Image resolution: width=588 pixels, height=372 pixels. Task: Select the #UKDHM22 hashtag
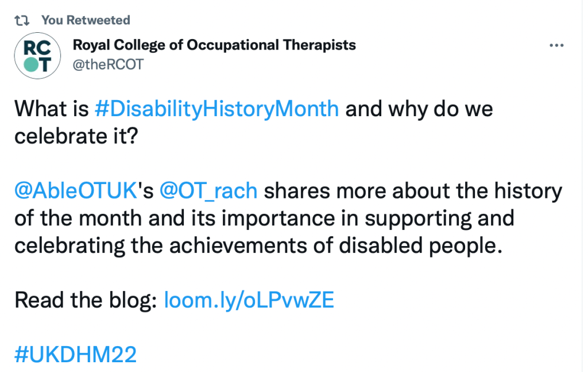75,355
